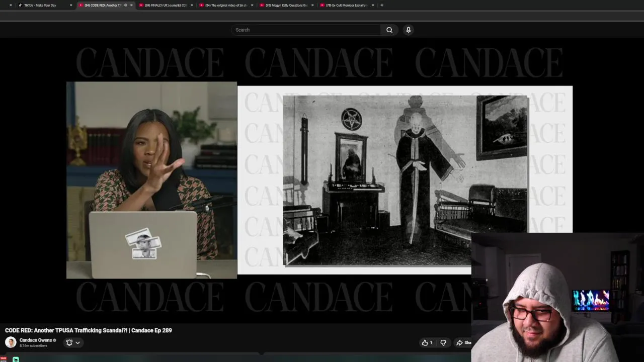Screen dimensions: 644x362
Task: Open notification bell dropdown
Action: coord(73,342)
